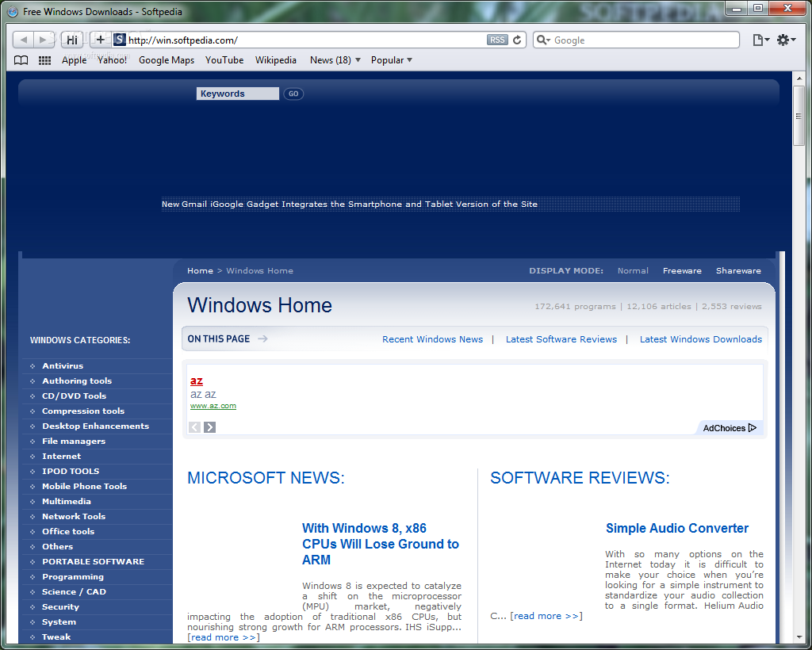
Task: Open the www.az.com ad link
Action: 213,406
